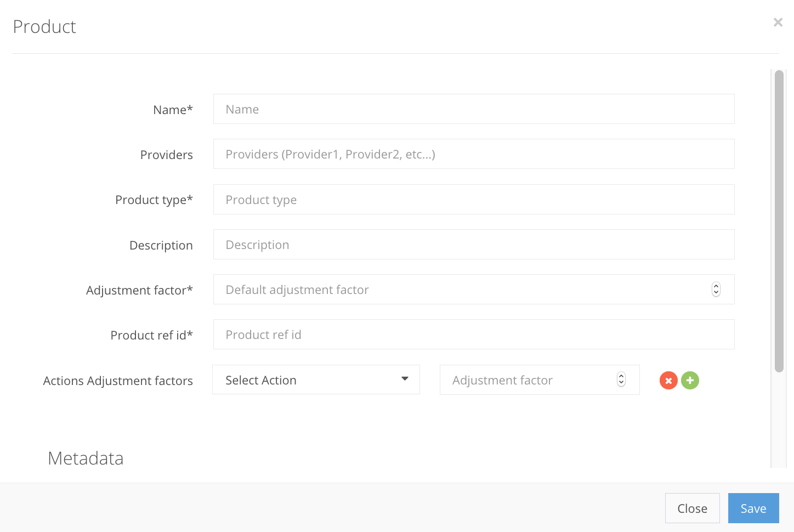Decrement the Default adjustment factor stepper down
Screen dimensions: 794x532
click(x=716, y=292)
